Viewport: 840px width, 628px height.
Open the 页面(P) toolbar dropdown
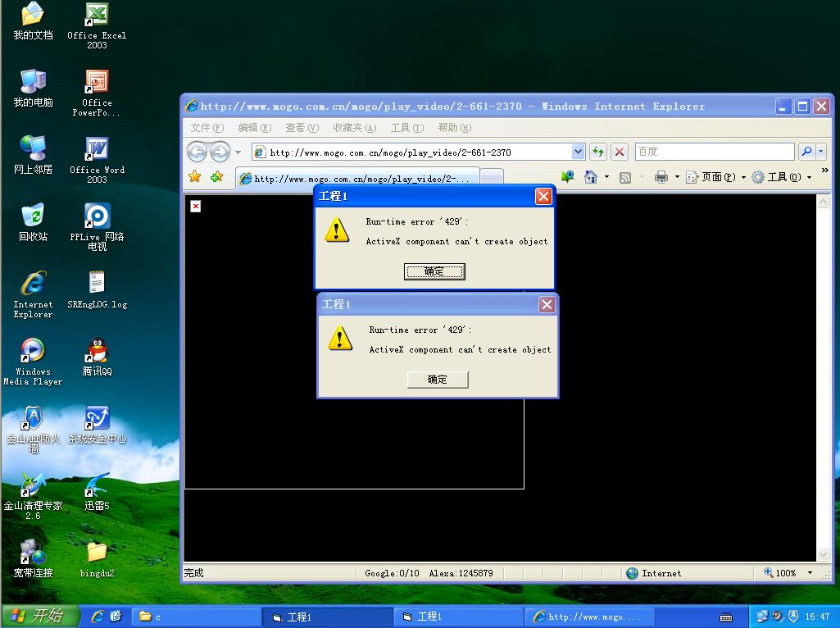pyautogui.click(x=716, y=177)
